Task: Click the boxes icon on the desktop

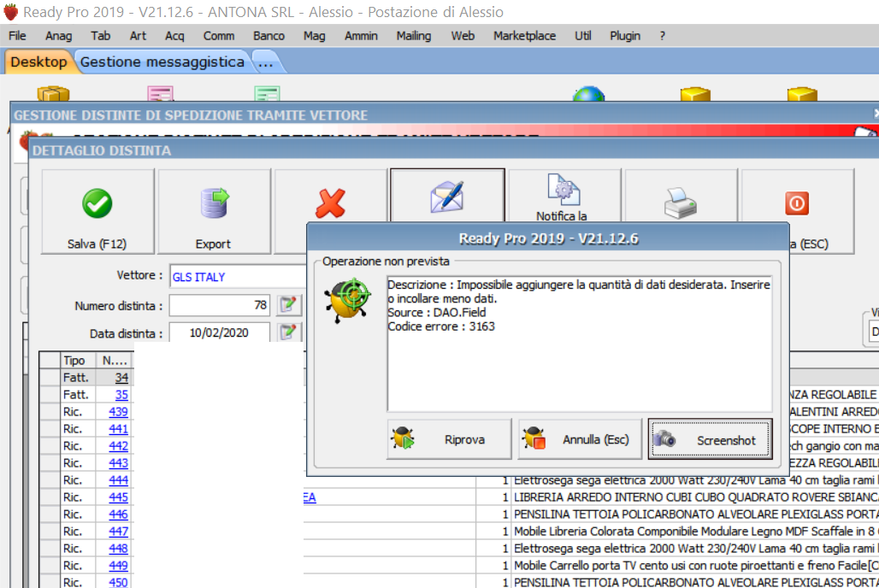Action: (53, 93)
